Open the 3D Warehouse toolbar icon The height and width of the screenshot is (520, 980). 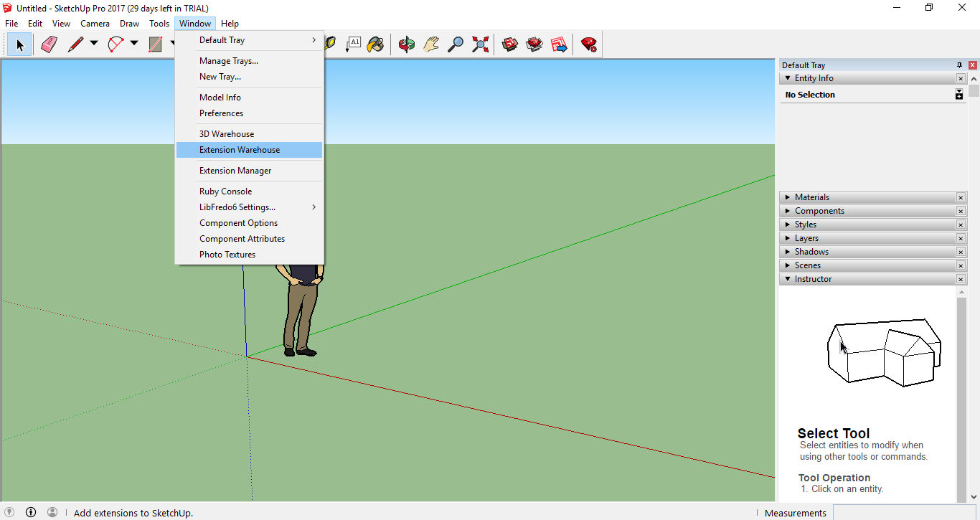pyautogui.click(x=510, y=44)
